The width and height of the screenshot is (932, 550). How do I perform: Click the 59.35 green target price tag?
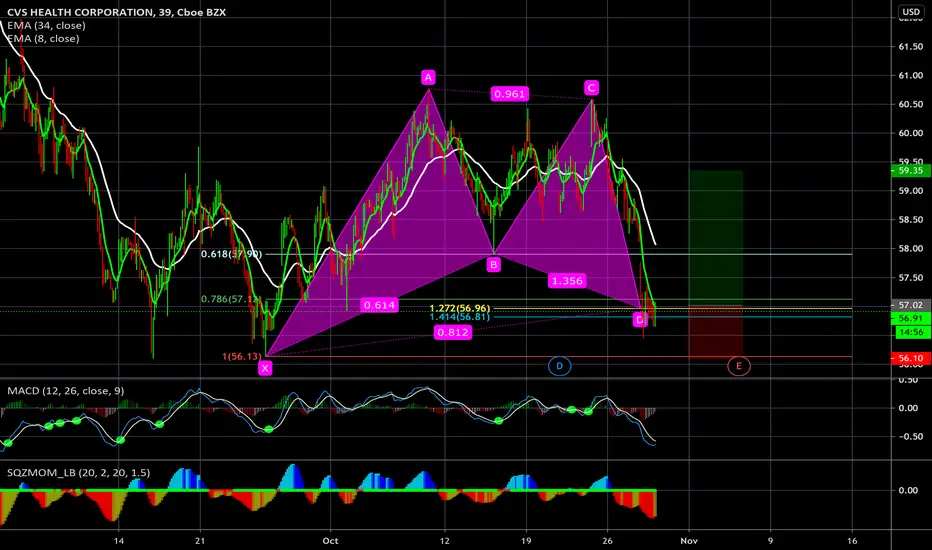pyautogui.click(x=911, y=171)
